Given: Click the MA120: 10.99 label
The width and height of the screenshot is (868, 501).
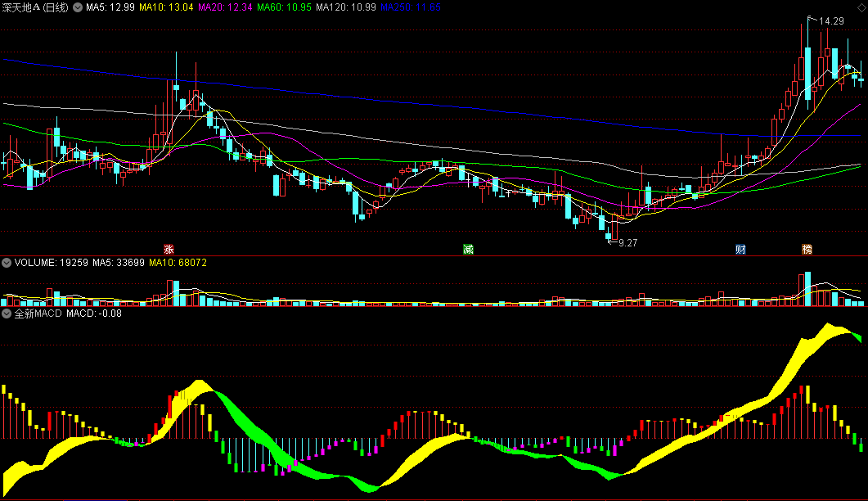Looking at the screenshot, I should pyautogui.click(x=346, y=7).
